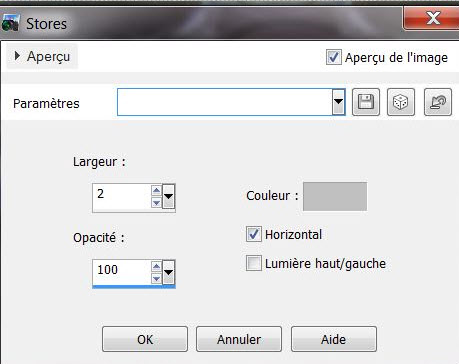Click into the Largeur value field
The image size is (459, 364).
pos(122,196)
